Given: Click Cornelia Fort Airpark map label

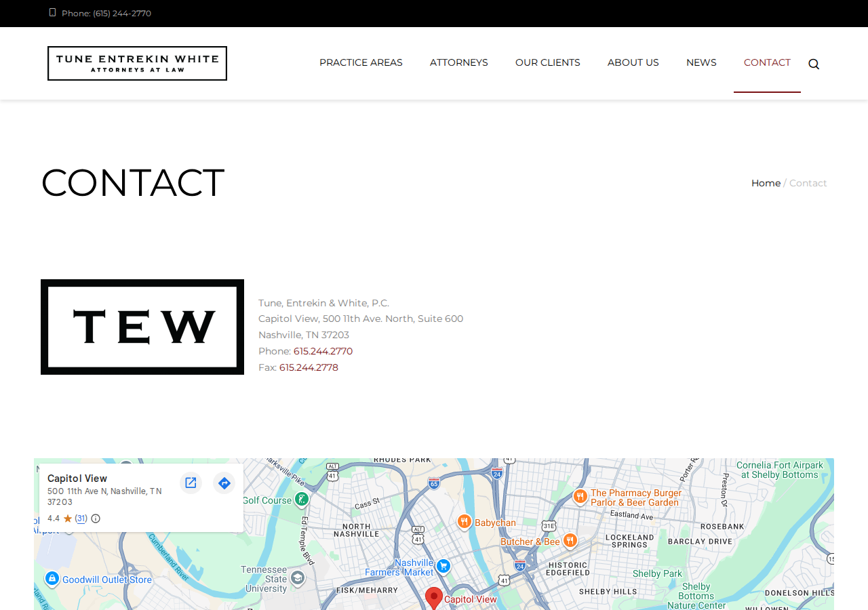Looking at the screenshot, I should click(x=780, y=470).
